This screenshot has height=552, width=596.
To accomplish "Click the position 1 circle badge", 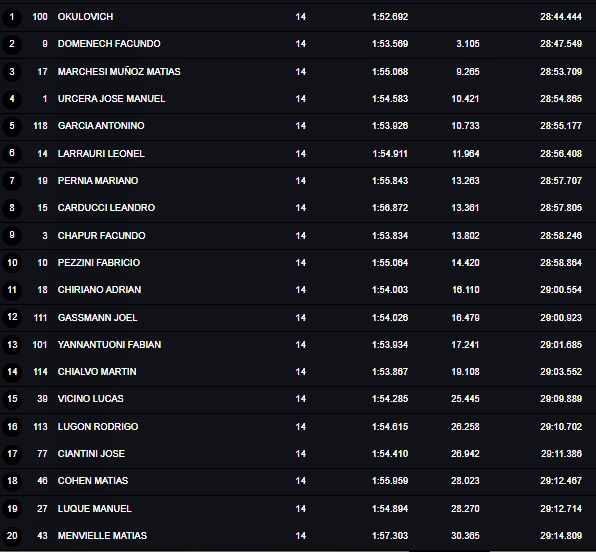I will pyautogui.click(x=12, y=17).
